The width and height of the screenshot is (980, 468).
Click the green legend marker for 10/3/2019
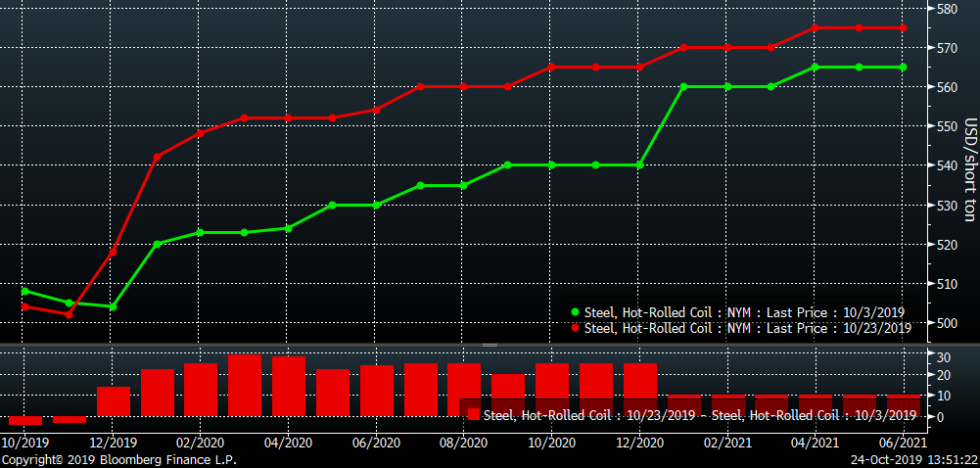pyautogui.click(x=575, y=311)
